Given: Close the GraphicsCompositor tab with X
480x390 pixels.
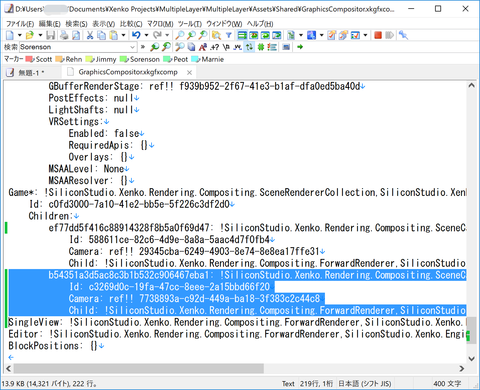Looking at the screenshot, I should click(189, 72).
